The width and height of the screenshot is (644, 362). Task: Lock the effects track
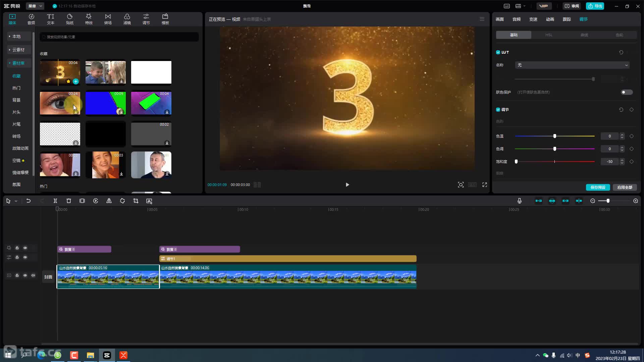tap(17, 248)
